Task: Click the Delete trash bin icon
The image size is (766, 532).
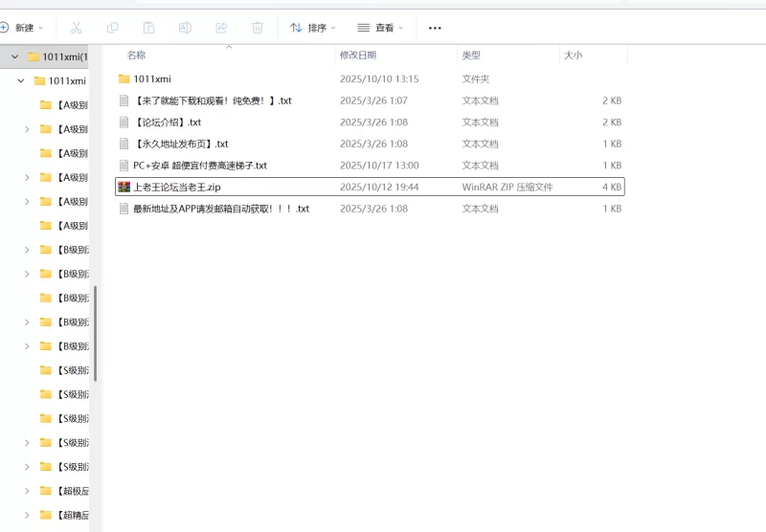Action: coord(258,28)
